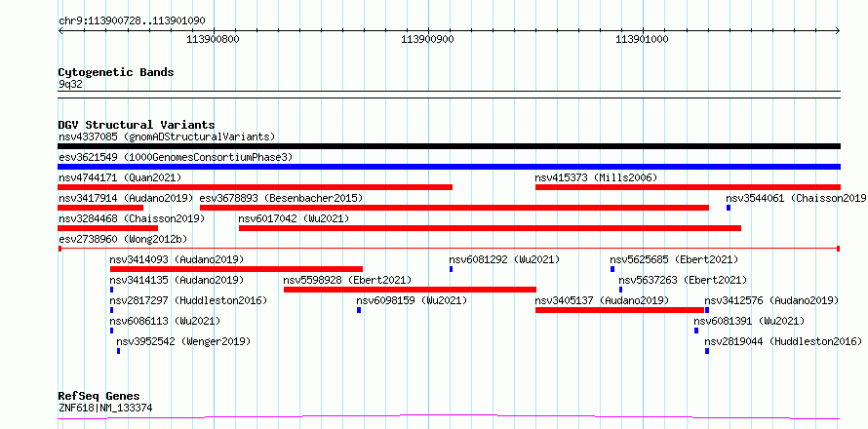The height and width of the screenshot is (429, 868).
Task: Click the nsv3414093 (Audano2019) label
Action: click(177, 259)
